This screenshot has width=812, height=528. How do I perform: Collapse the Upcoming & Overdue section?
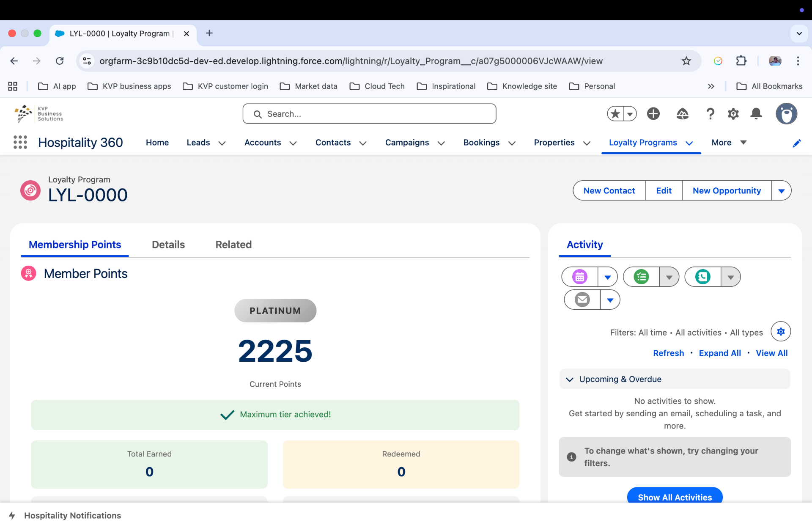[570, 379]
